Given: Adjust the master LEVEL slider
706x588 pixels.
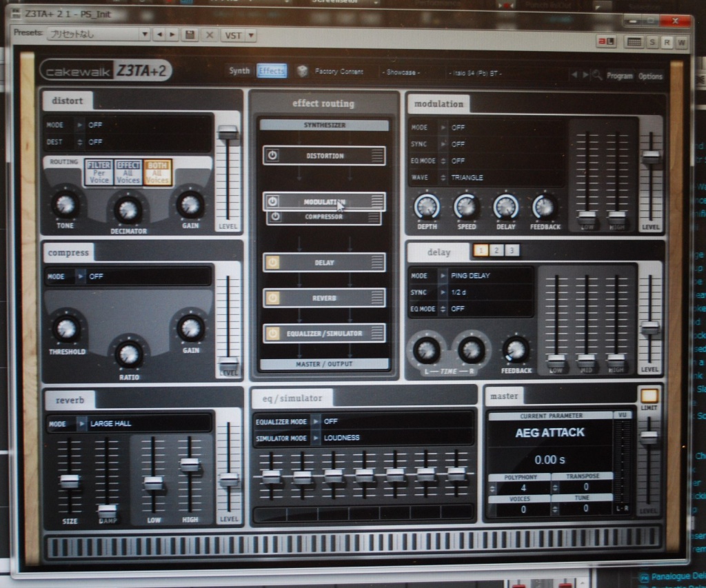Looking at the screenshot, I should [648, 437].
